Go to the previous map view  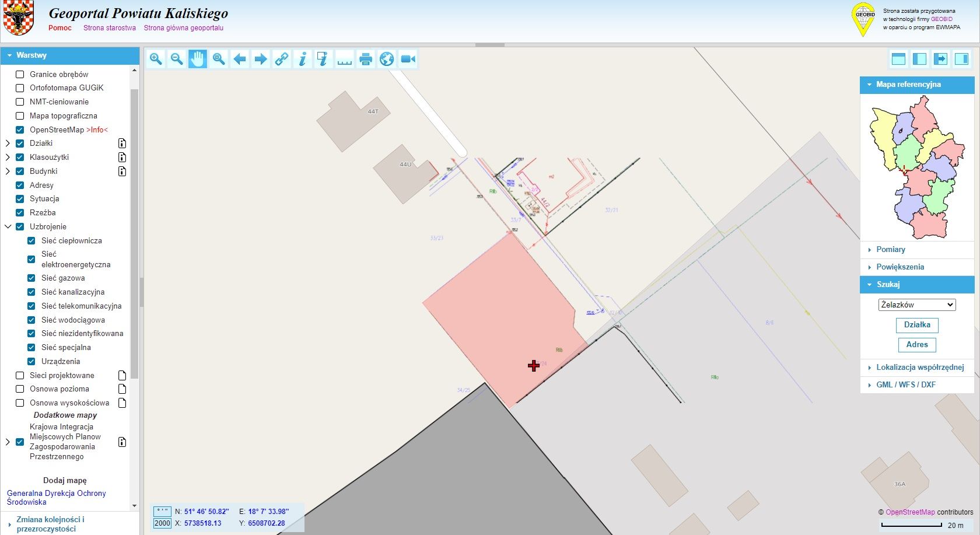point(240,59)
